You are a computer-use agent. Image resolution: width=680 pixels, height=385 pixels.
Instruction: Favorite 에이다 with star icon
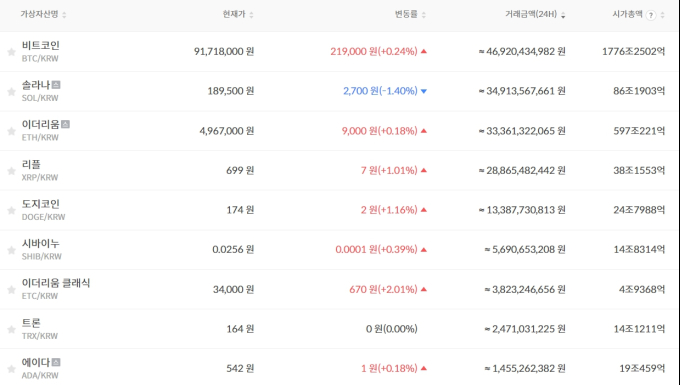click(11, 369)
